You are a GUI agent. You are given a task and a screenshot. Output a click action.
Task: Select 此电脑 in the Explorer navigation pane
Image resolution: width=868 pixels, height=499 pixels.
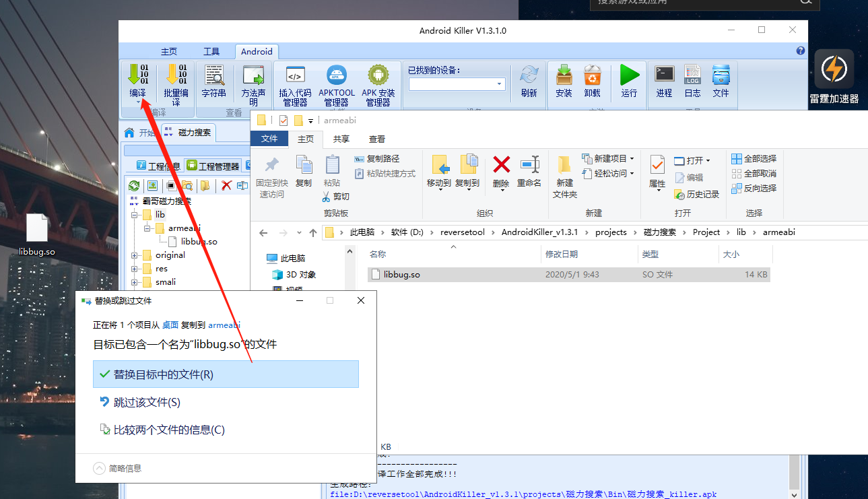tap(293, 259)
